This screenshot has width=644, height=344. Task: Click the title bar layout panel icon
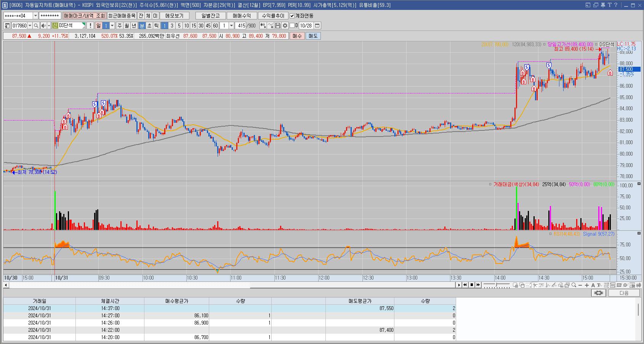pyautogui.click(x=588, y=5)
